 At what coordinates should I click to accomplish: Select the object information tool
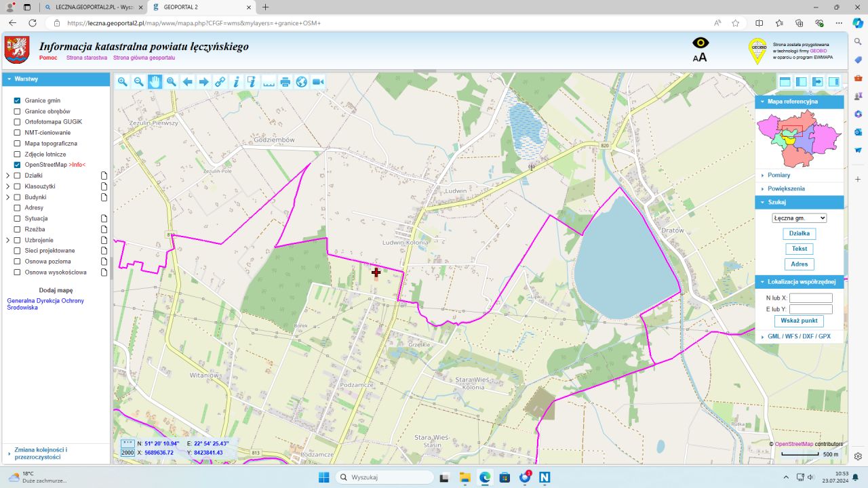point(237,82)
